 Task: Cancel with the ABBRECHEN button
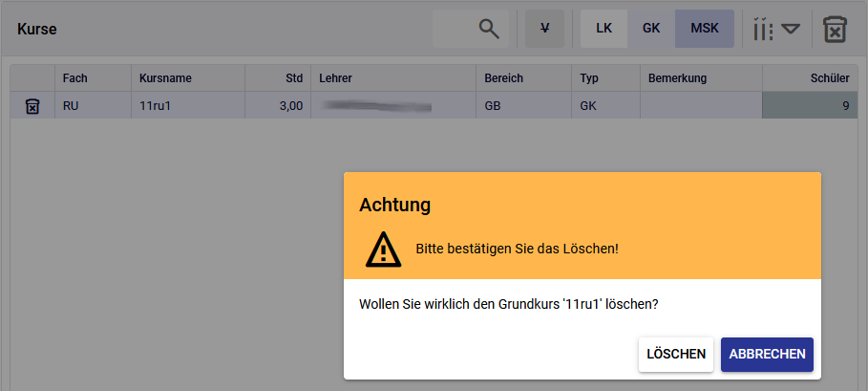[767, 354]
